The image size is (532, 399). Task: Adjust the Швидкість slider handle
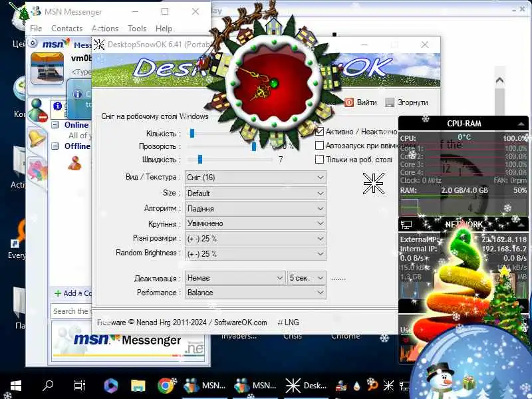tap(200, 159)
